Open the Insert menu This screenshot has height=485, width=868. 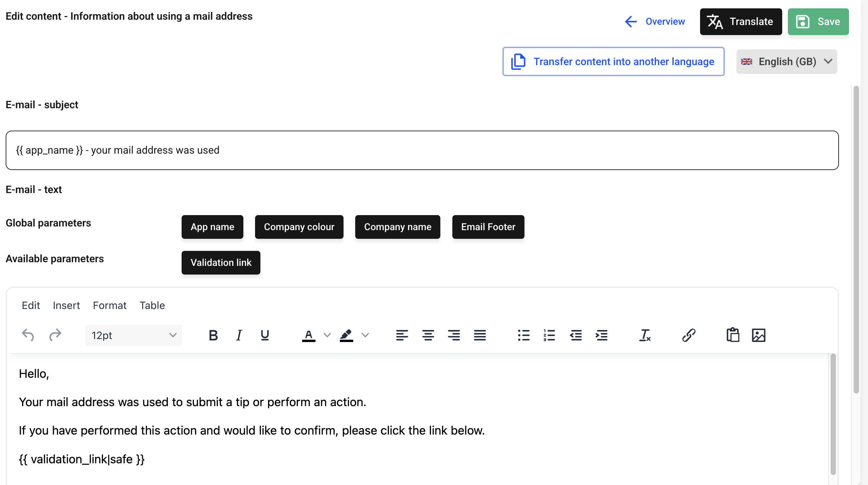click(66, 305)
